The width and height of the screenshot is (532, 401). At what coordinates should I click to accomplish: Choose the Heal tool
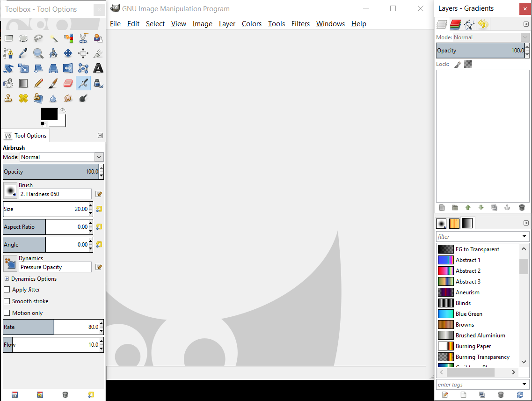[x=23, y=98]
